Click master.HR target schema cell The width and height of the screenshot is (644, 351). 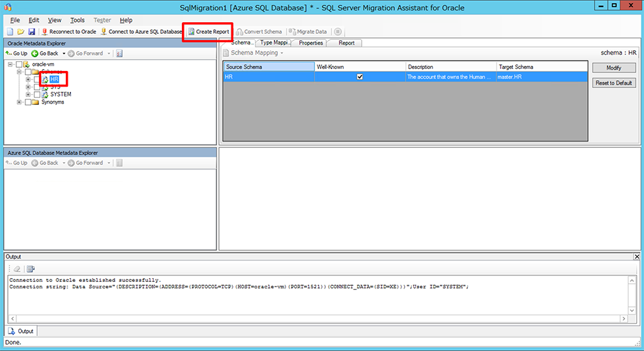542,77
